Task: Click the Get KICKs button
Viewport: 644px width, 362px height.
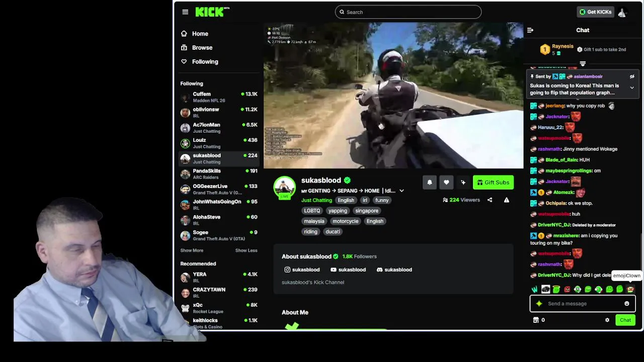Action: pyautogui.click(x=596, y=12)
